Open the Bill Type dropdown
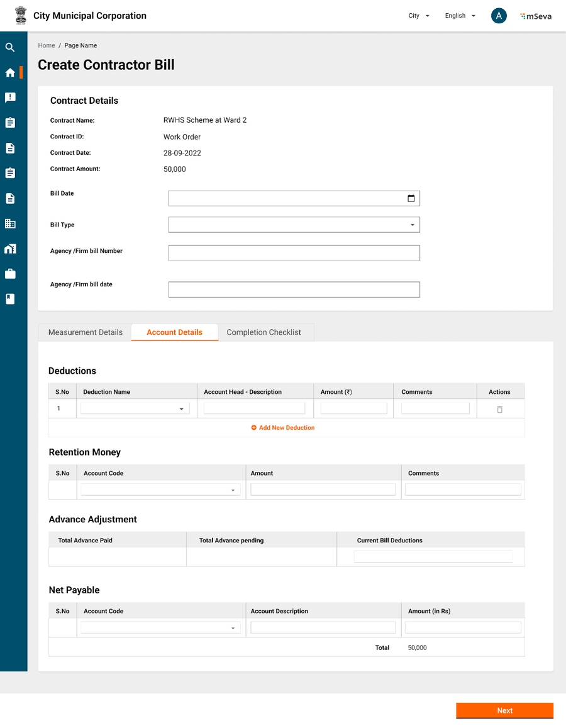This screenshot has height=728, width=566. click(x=294, y=225)
